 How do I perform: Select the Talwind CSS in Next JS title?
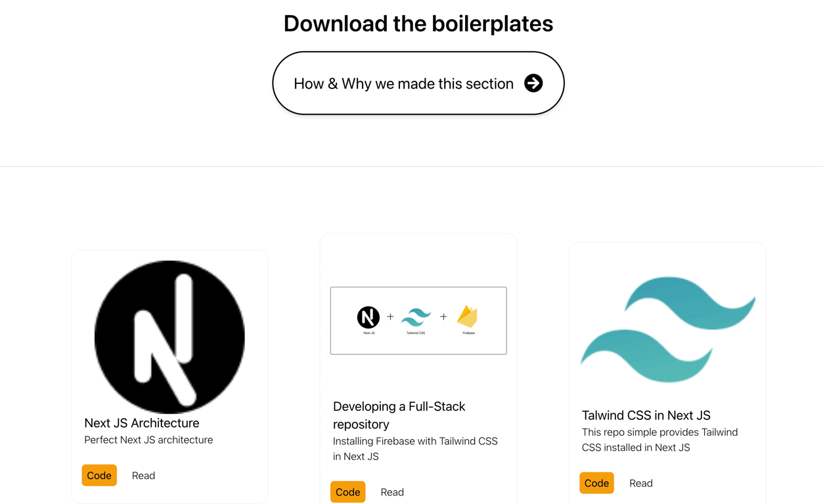pyautogui.click(x=646, y=415)
